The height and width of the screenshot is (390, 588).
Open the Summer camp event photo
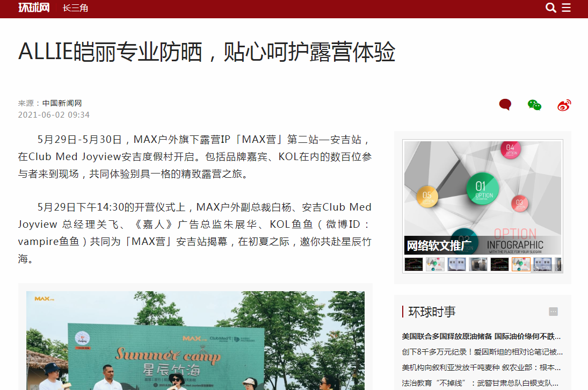pyautogui.click(x=195, y=341)
